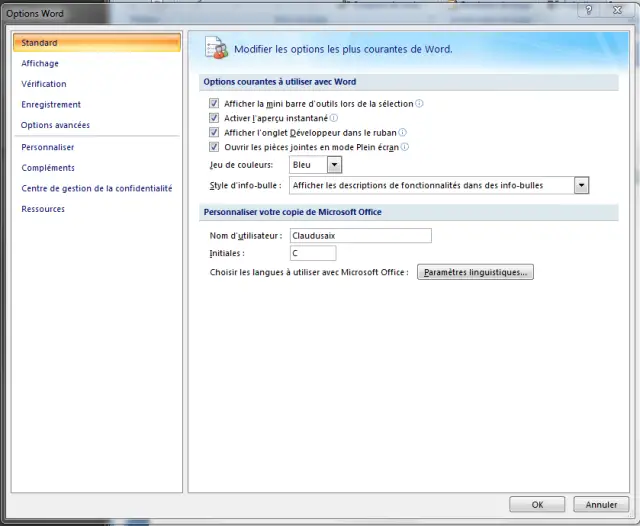Confirm with the OK button
The width and height of the screenshot is (640, 526).
537,505
